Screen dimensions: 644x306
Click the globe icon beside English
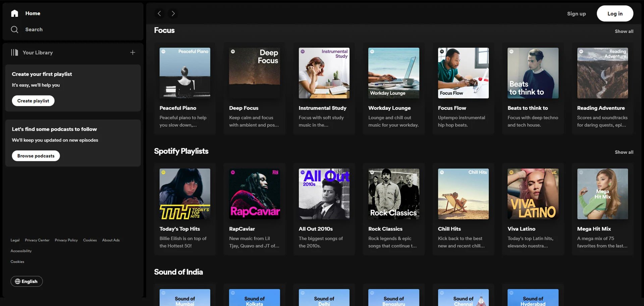(x=17, y=282)
